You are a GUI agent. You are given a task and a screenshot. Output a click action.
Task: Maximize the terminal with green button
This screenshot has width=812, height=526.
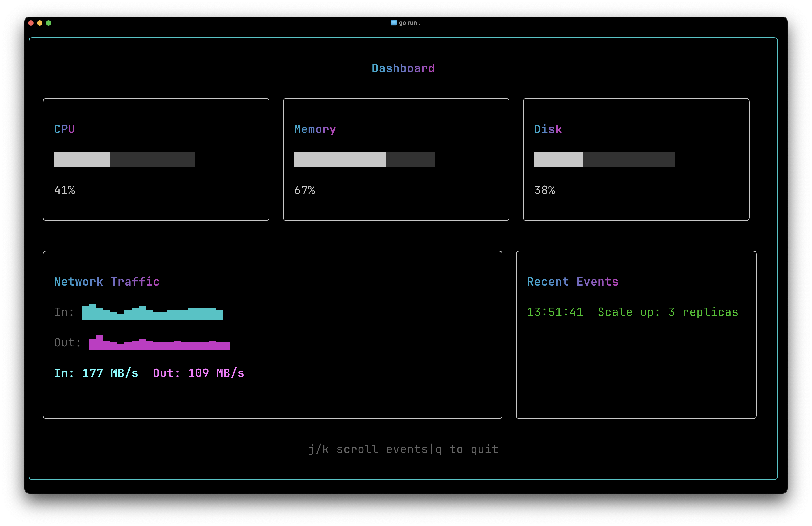pyautogui.click(x=49, y=23)
